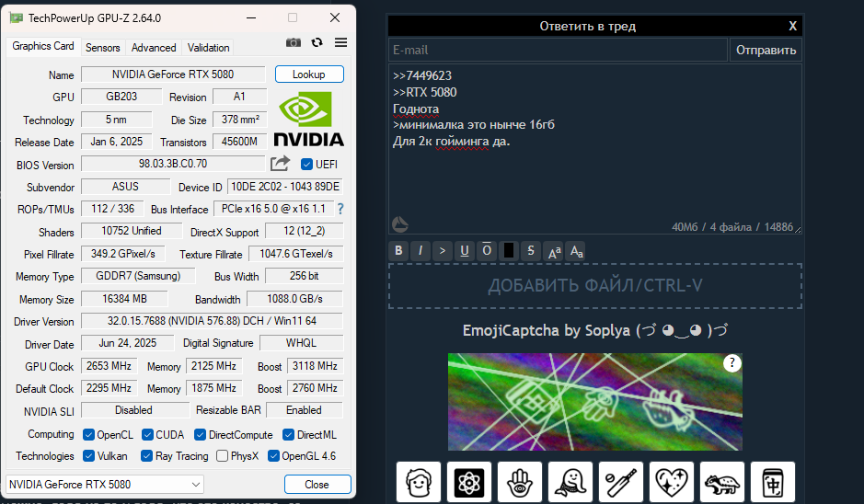The image size is (864, 504).
Task: Select the seal emoji captcha answer
Action: coord(570,482)
